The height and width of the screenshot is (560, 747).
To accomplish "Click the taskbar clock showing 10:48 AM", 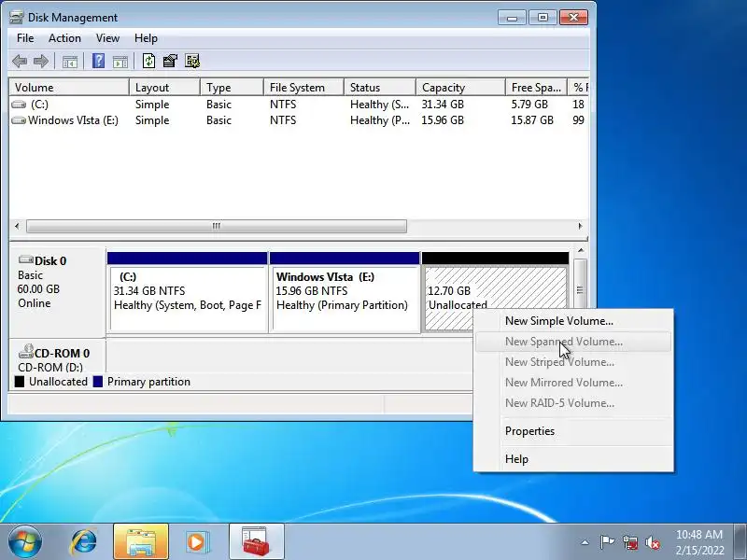I will 699,542.
